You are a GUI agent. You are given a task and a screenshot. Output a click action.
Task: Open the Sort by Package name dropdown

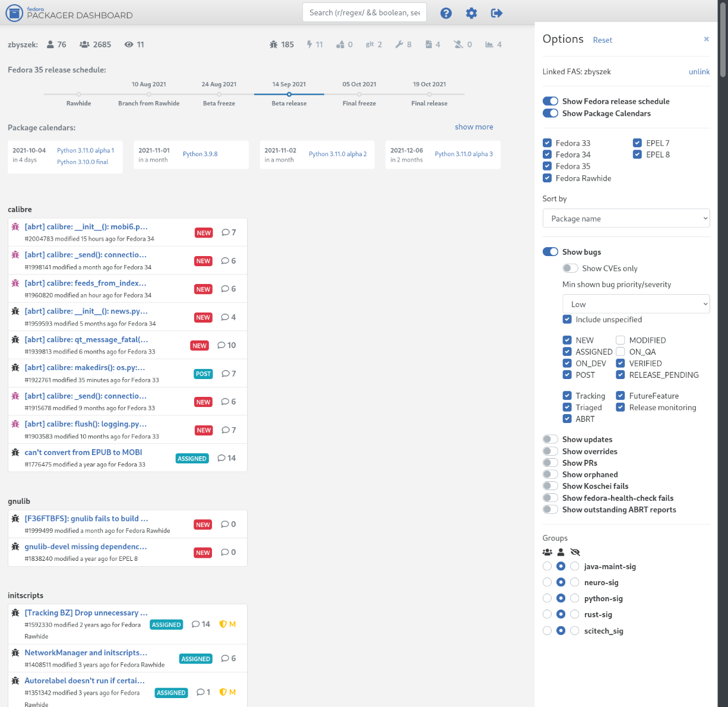(x=626, y=219)
